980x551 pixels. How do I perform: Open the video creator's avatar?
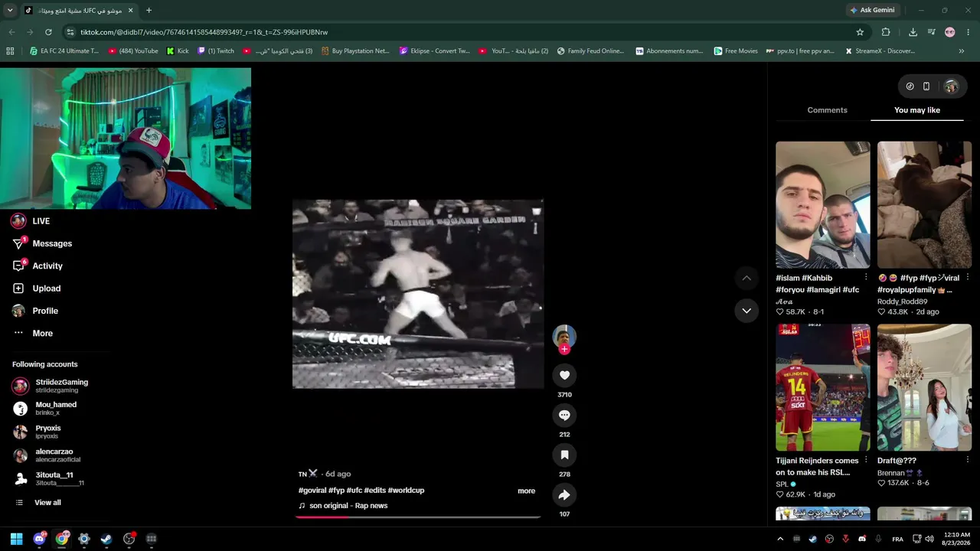pyautogui.click(x=564, y=337)
